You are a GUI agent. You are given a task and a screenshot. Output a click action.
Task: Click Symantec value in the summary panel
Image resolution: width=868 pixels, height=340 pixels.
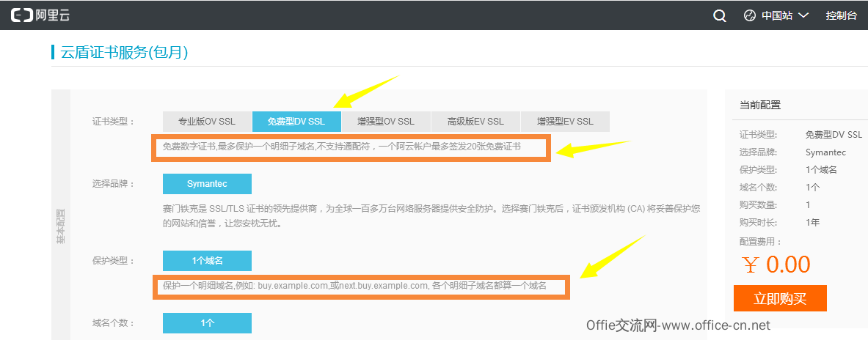coord(825,152)
